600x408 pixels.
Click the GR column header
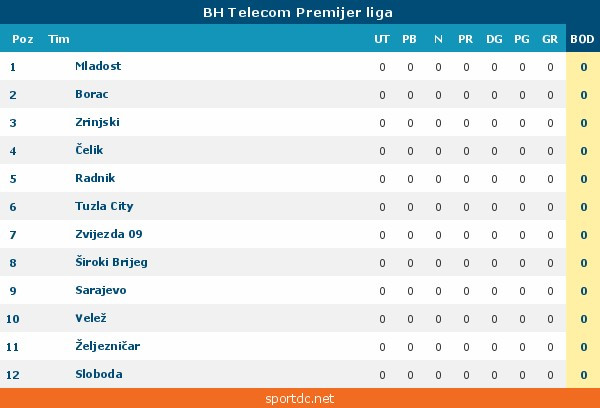(x=550, y=39)
